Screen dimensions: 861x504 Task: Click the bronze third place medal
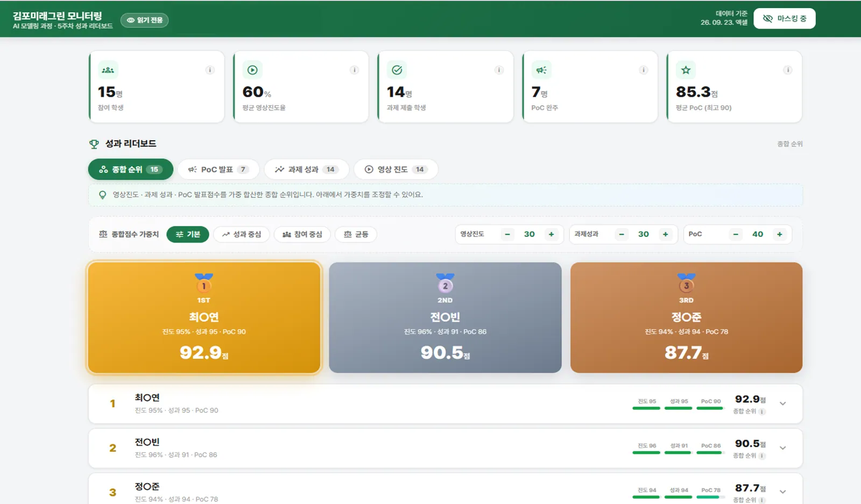[686, 283]
